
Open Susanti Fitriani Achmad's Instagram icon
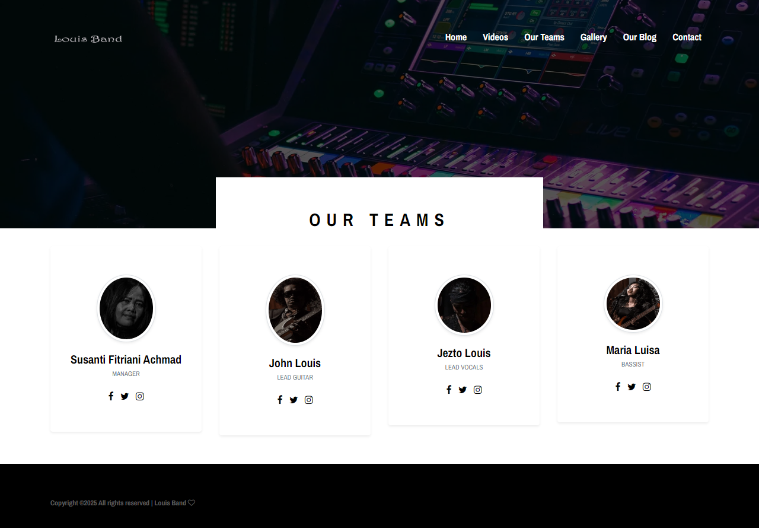click(140, 396)
